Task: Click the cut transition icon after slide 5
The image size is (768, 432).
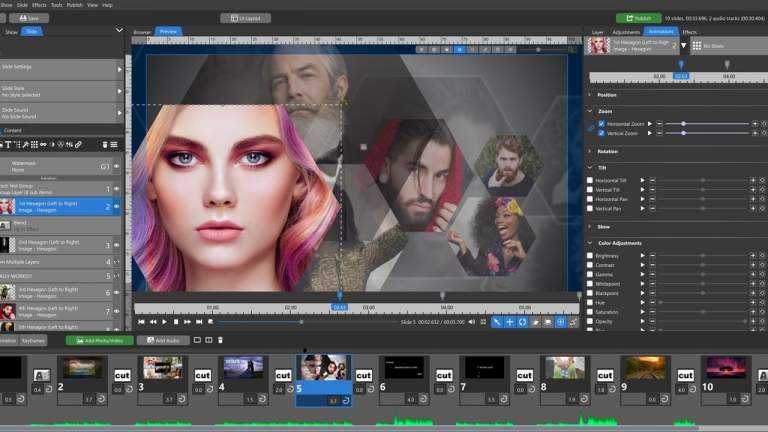Action: click(363, 375)
